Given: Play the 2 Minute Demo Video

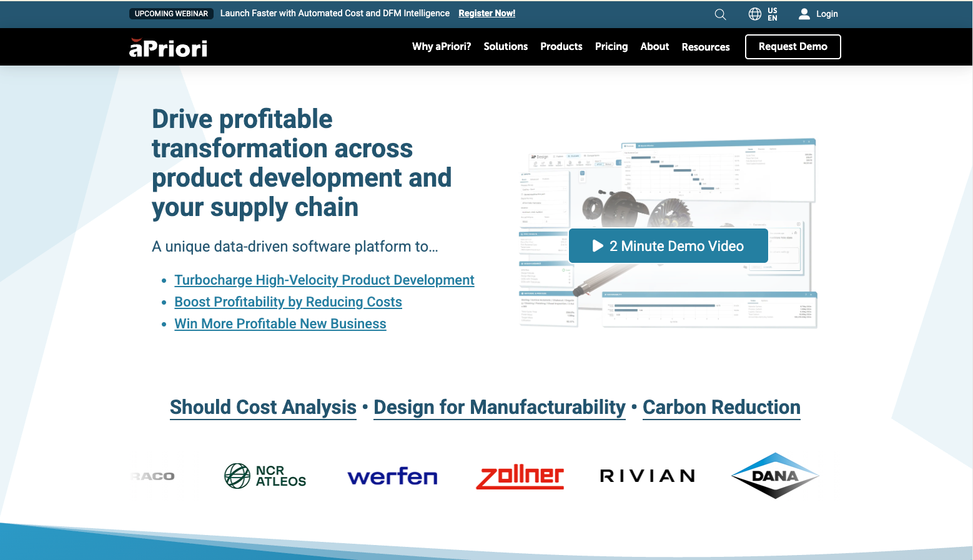Looking at the screenshot, I should click(x=668, y=246).
